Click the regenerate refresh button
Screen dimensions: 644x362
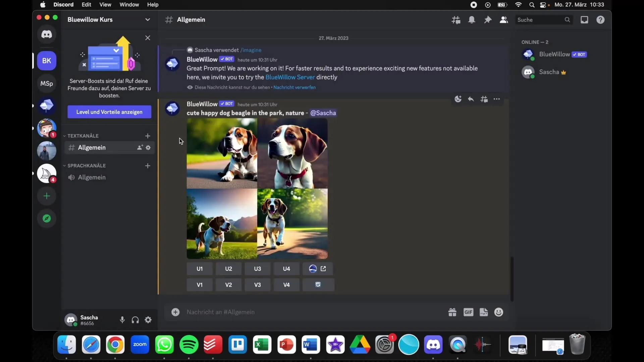[318, 285]
